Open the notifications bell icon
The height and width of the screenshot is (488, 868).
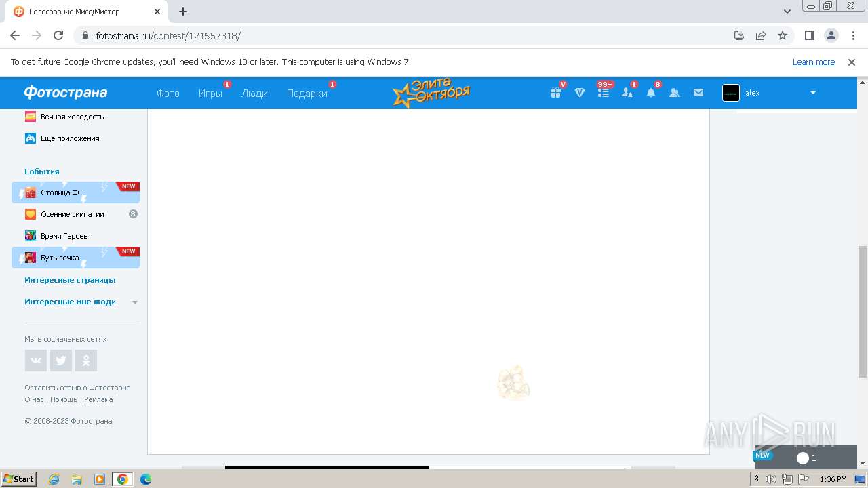(x=651, y=93)
